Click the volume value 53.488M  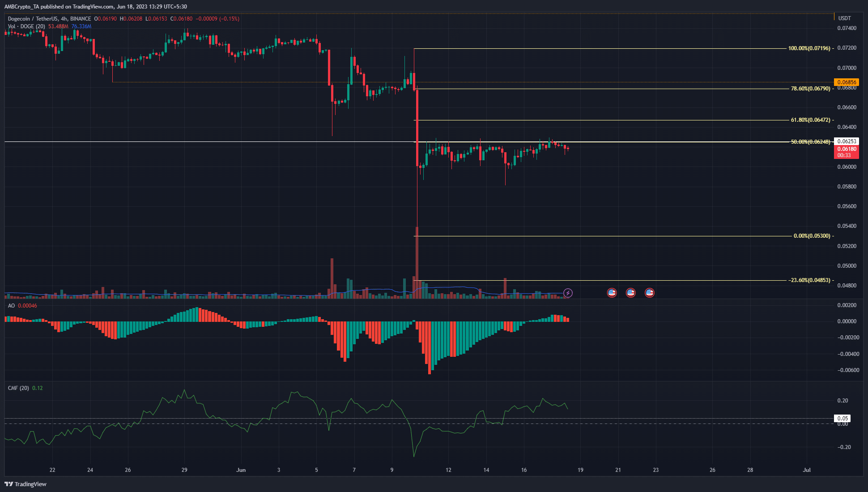tap(58, 26)
